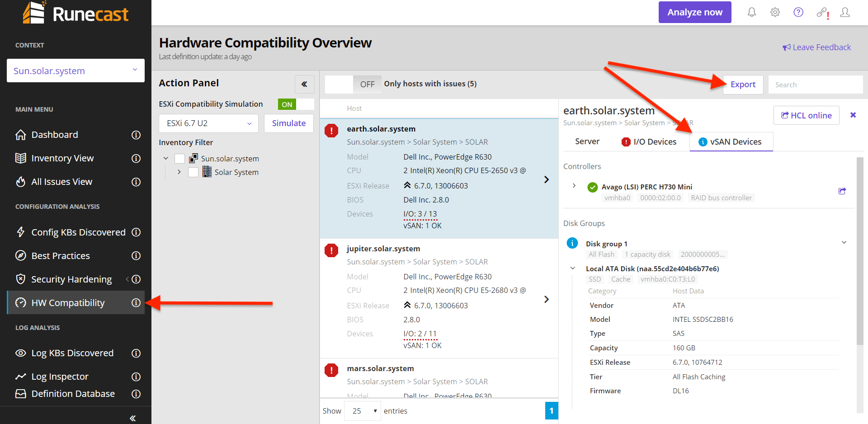Collapse the sidebar menu at bottom

(x=132, y=418)
